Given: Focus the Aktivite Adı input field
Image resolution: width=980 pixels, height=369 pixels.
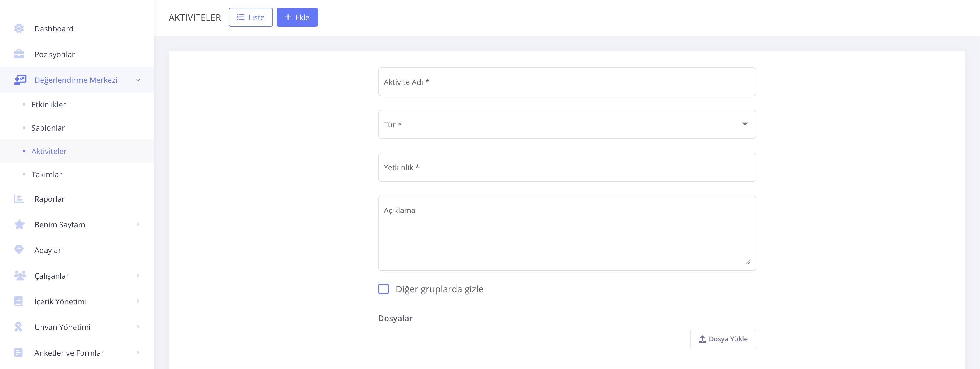Looking at the screenshot, I should coord(566,82).
